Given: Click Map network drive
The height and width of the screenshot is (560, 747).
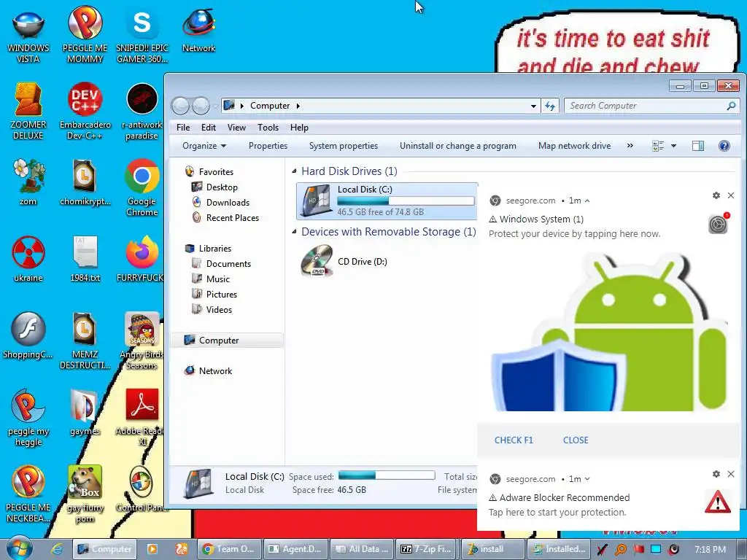Looking at the screenshot, I should point(575,146).
